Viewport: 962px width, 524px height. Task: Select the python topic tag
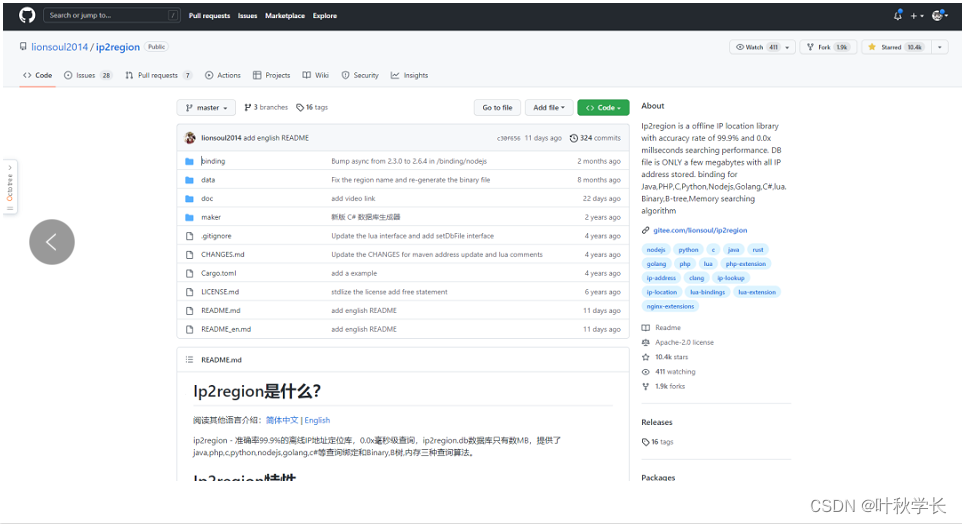[688, 250]
